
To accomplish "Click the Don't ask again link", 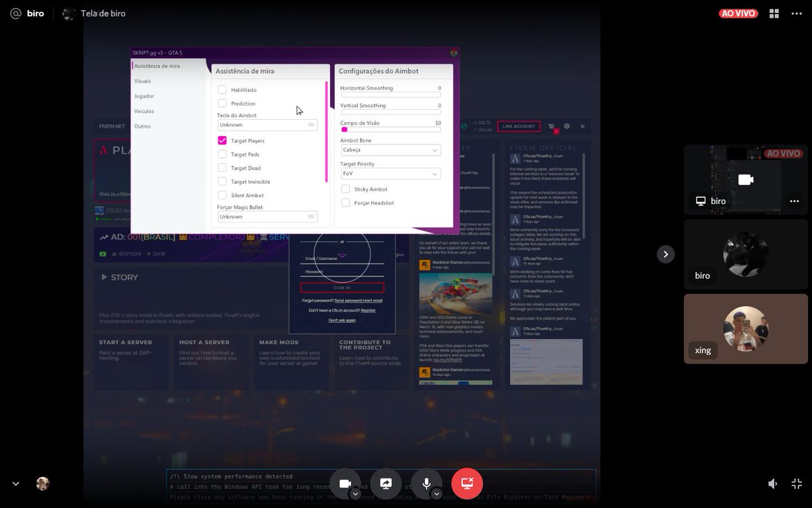I will tap(342, 320).
